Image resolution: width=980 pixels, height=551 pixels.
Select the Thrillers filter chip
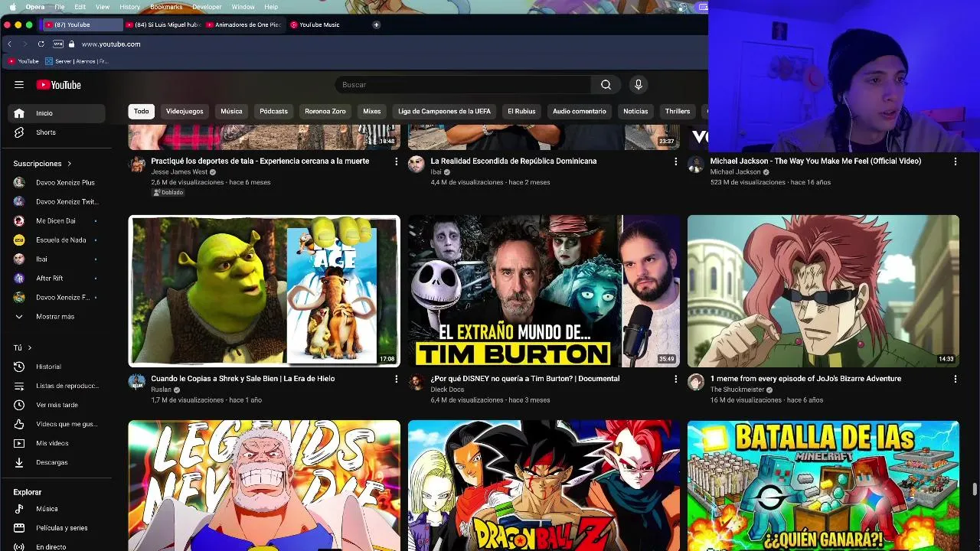pyautogui.click(x=678, y=112)
